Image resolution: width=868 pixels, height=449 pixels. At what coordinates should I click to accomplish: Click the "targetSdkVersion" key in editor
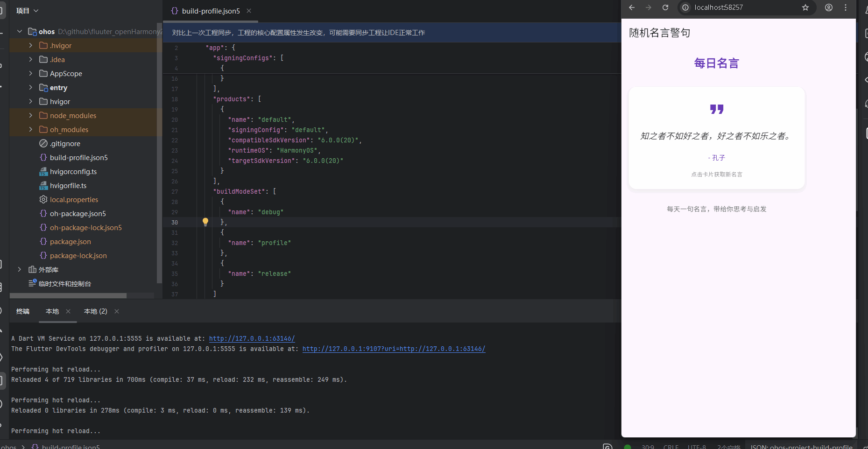261,161
